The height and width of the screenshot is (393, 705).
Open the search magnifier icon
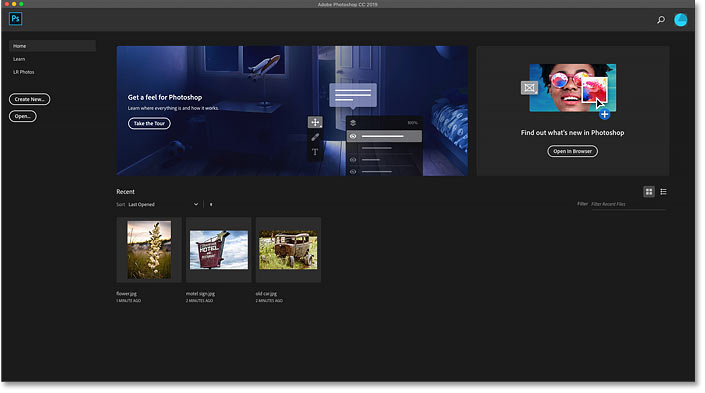point(661,20)
